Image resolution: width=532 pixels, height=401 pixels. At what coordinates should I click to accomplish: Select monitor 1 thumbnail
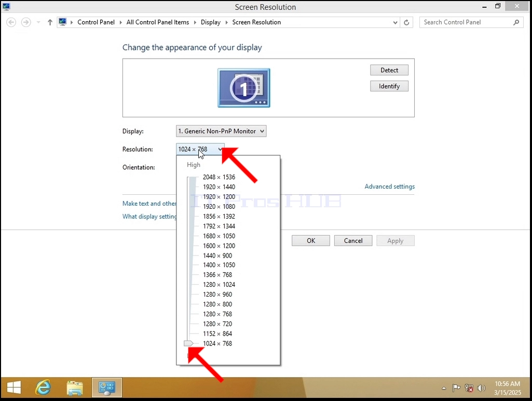click(243, 88)
